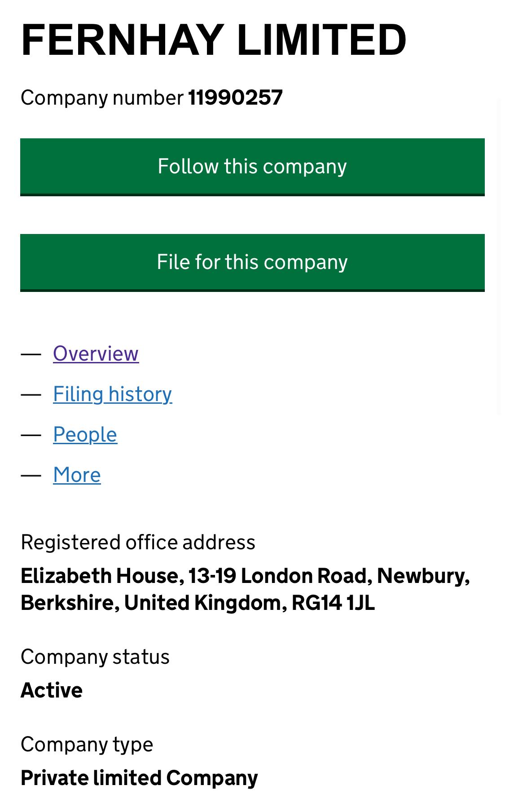Screen dimensions: 505x812
Task: Switch to the People tab
Action: pos(85,435)
